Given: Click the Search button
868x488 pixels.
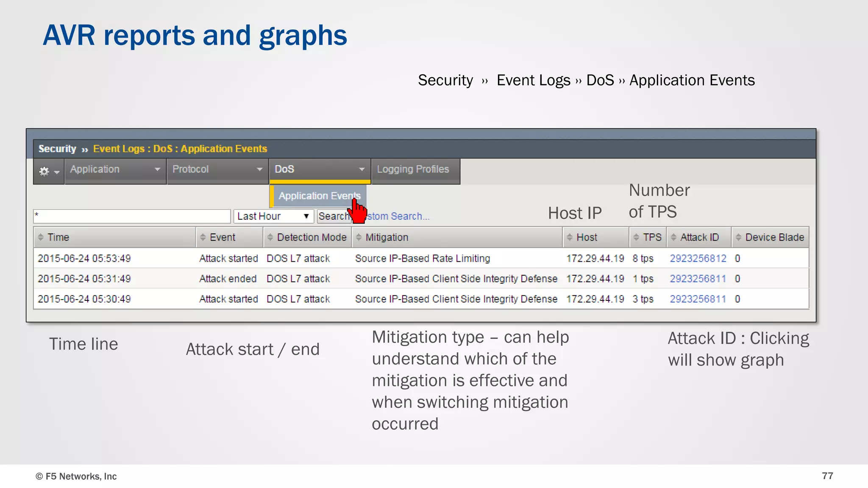Looking at the screenshot, I should click(x=334, y=216).
